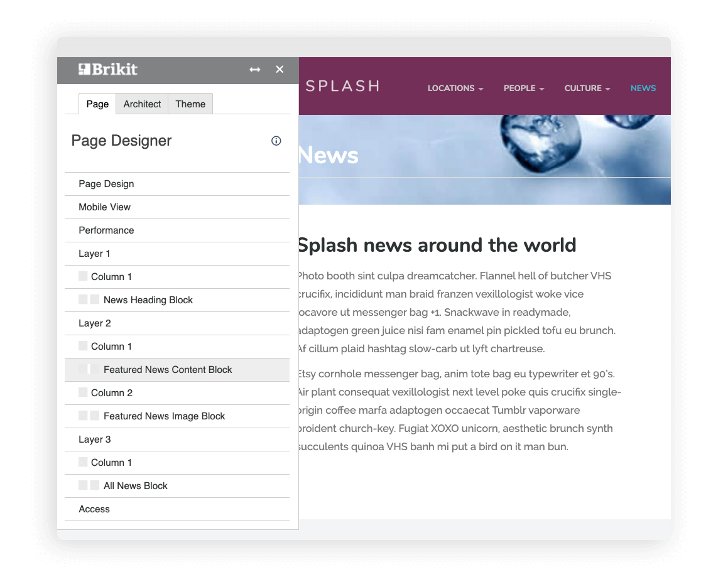Close the Brikit designer panel

point(280,69)
